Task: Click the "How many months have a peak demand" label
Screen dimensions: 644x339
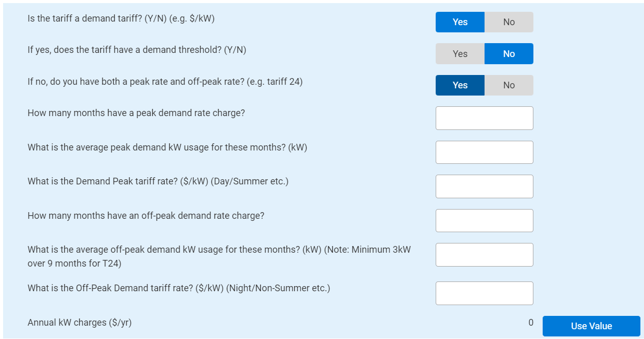Action: (136, 113)
